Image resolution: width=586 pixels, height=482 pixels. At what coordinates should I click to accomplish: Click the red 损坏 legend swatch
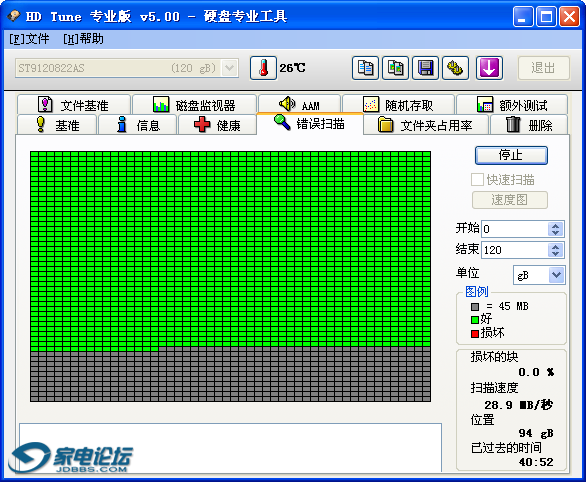(475, 333)
